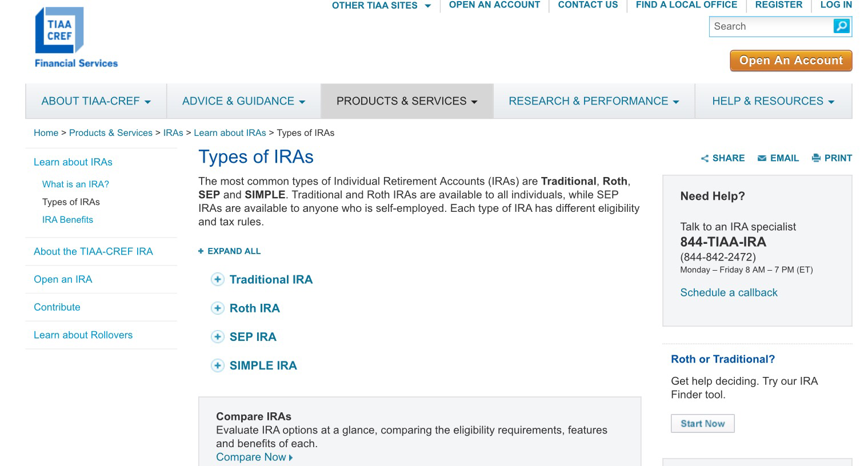Screen dimensions: 868x466
Task: Click the orange Open An Account button
Action: pyautogui.click(x=790, y=61)
